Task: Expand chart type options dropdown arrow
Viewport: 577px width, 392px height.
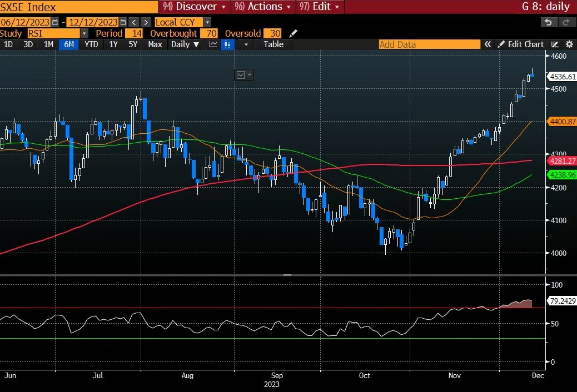Action: click(x=246, y=44)
